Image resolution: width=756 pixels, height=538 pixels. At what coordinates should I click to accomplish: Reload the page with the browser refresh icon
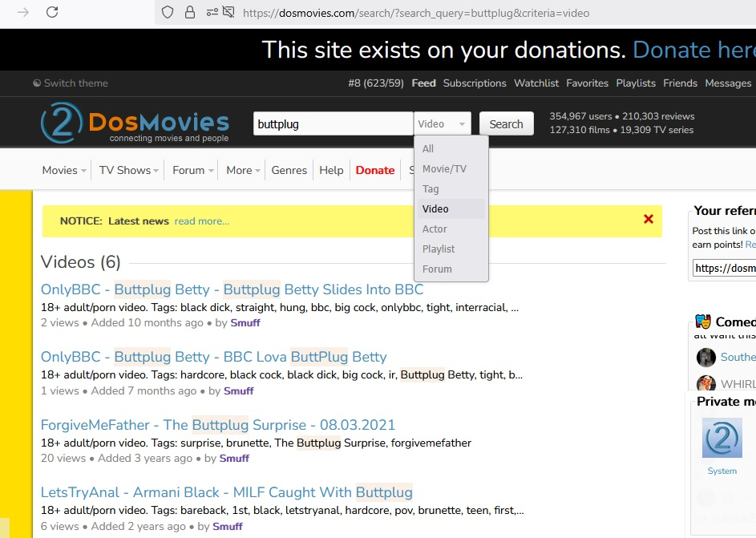point(52,12)
